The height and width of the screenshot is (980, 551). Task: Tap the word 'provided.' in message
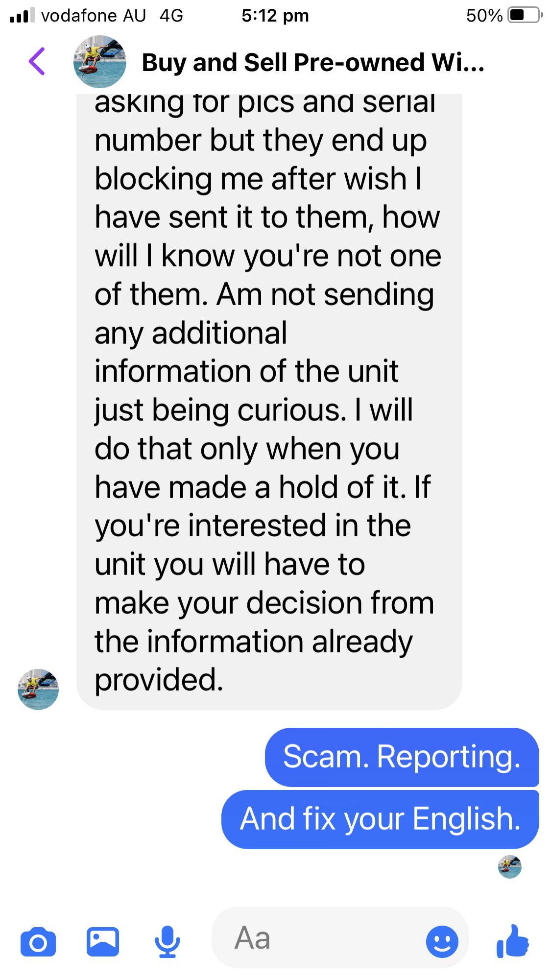point(159,680)
